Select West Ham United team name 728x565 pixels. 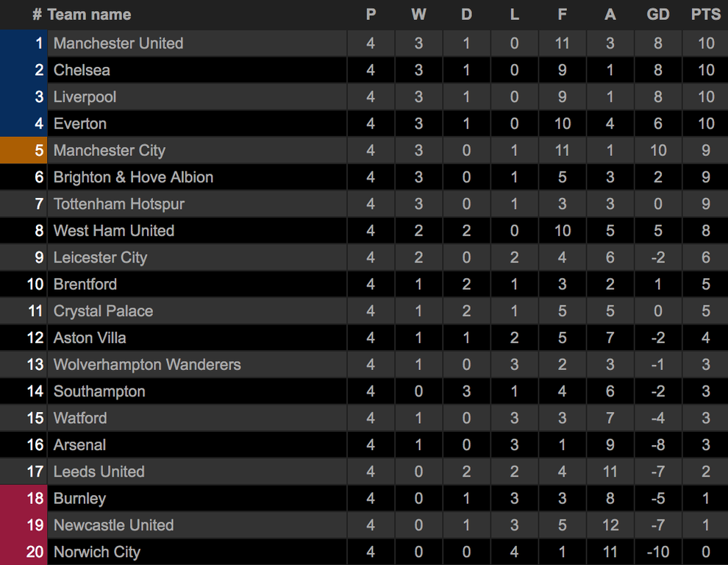[x=114, y=230]
